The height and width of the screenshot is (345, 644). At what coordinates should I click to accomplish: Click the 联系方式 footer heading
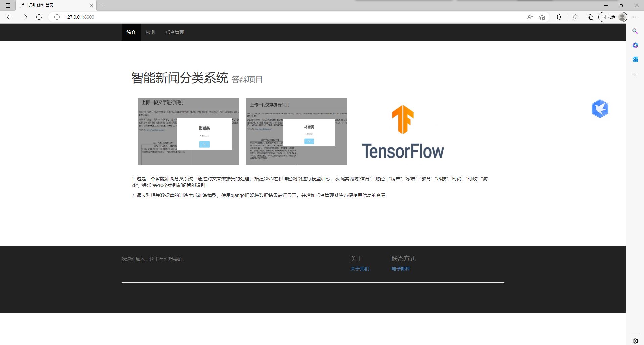[404, 259]
